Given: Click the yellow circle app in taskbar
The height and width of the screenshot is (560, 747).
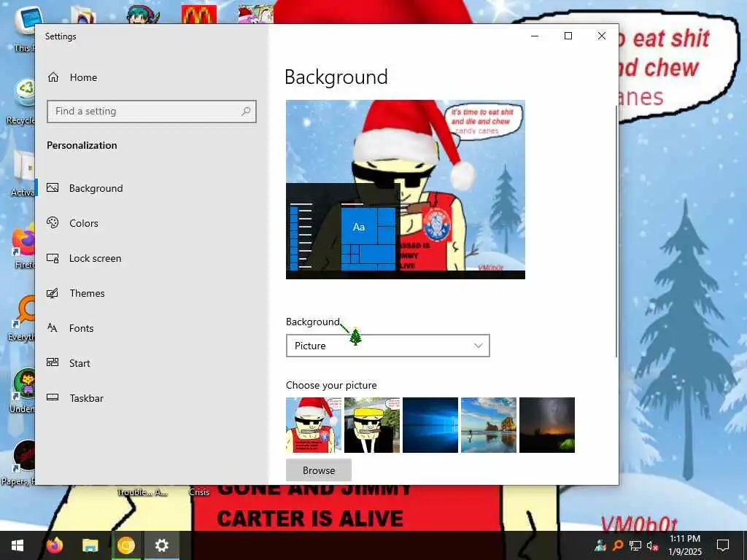Looking at the screenshot, I should coord(126,545).
